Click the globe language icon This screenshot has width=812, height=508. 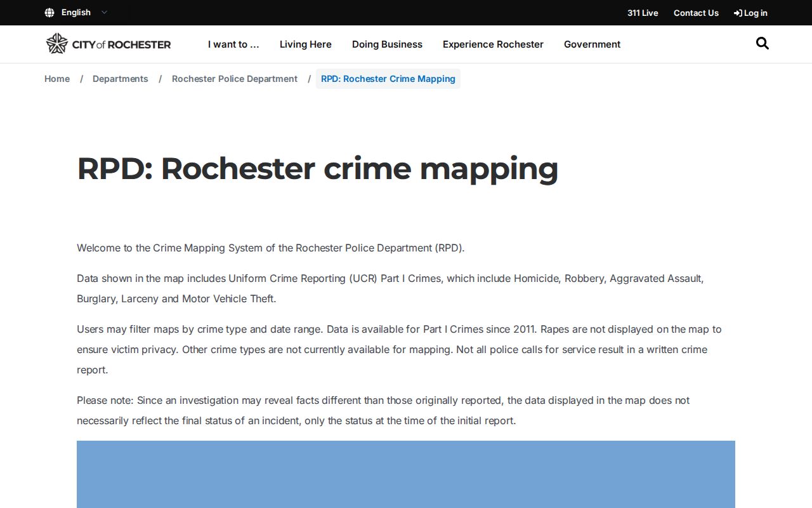pyautogui.click(x=49, y=13)
